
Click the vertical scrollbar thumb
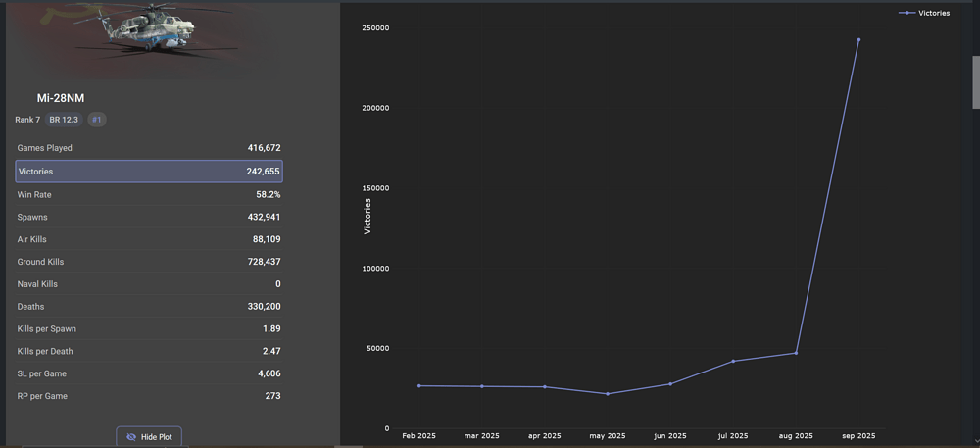pyautogui.click(x=975, y=83)
